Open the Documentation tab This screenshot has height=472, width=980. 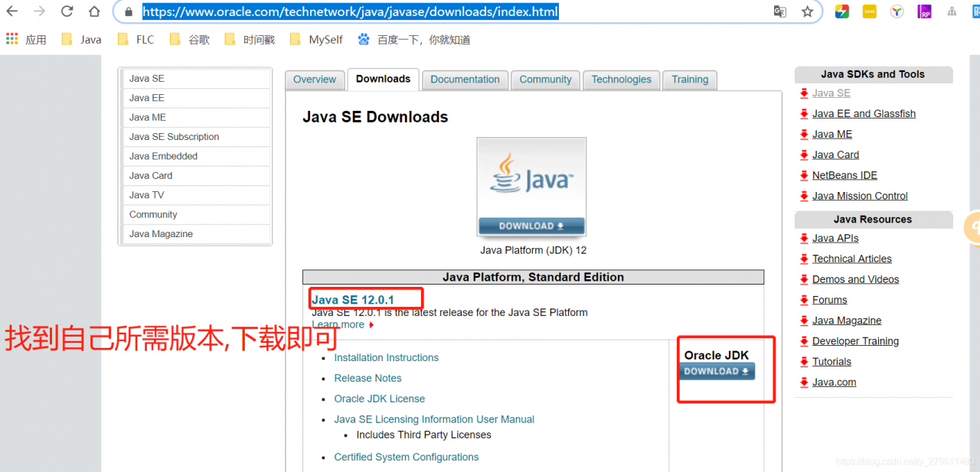pos(465,80)
